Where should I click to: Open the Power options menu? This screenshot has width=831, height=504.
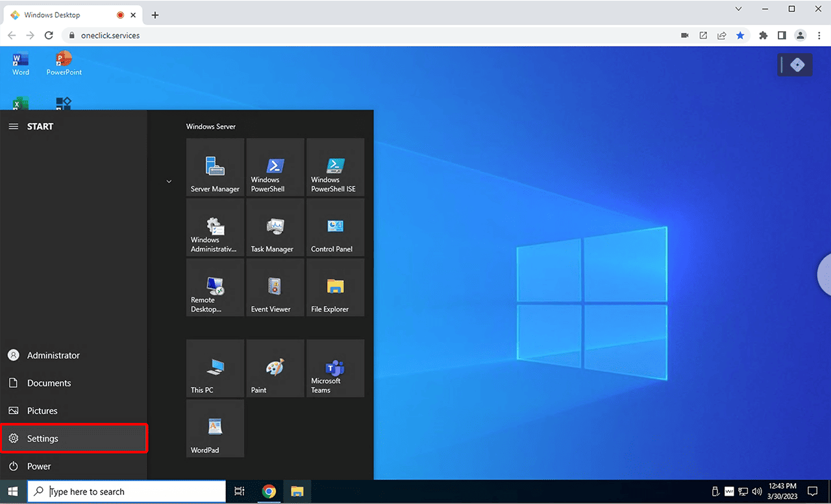tap(39, 466)
